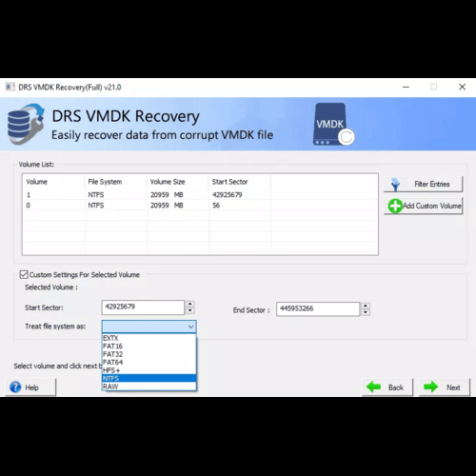This screenshot has height=476, width=476.
Task: Choose FAT32 from the file system list
Action: pos(149,354)
